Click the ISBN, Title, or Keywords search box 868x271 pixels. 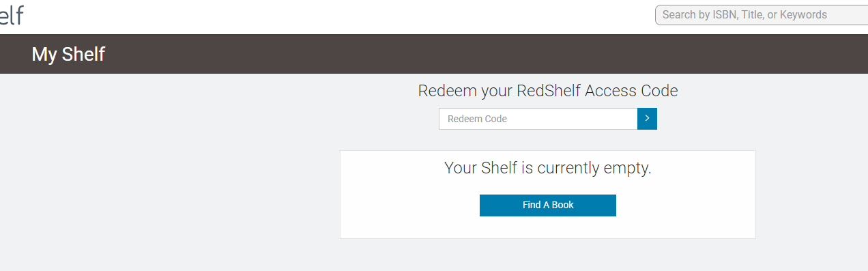(762, 15)
